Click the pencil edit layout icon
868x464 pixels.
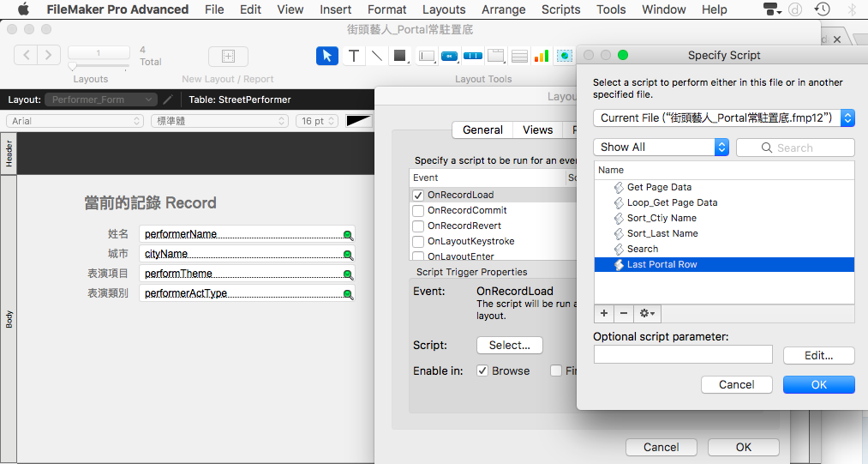tap(168, 99)
